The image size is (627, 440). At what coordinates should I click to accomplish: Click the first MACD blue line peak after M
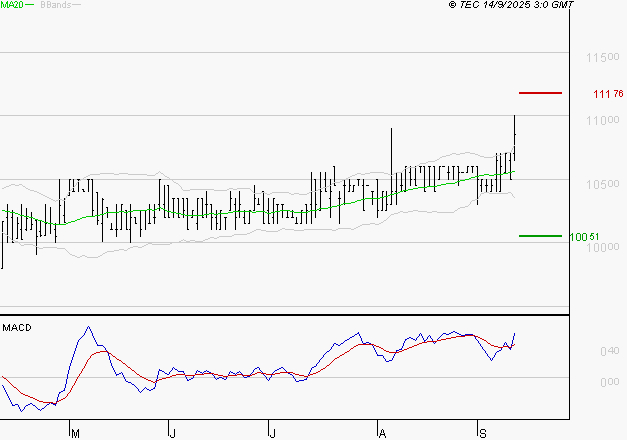[x=88, y=327]
